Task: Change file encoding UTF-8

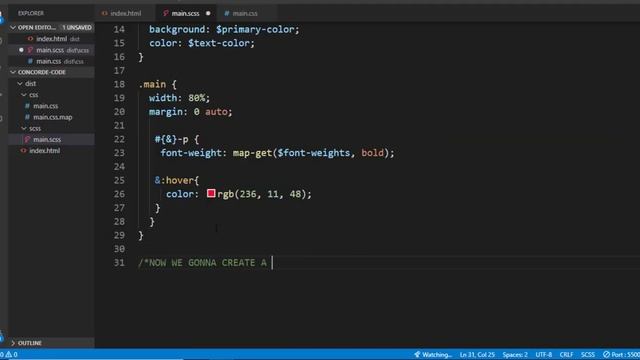Action: click(544, 354)
